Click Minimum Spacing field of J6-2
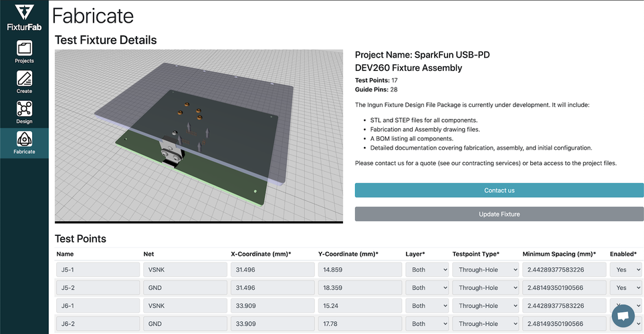 tap(564, 324)
